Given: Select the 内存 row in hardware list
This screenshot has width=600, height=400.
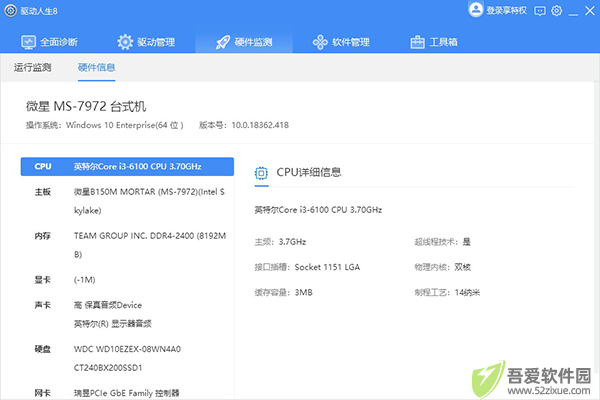Looking at the screenshot, I should [x=127, y=245].
